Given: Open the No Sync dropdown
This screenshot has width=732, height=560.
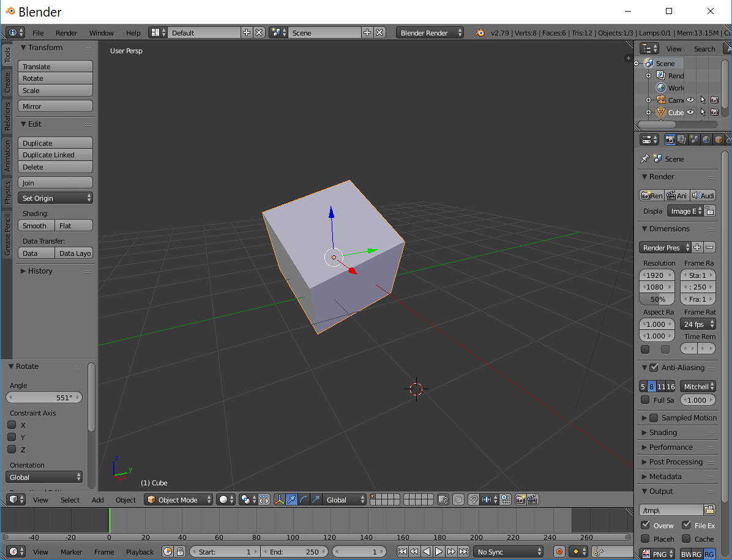Looking at the screenshot, I should (509, 551).
